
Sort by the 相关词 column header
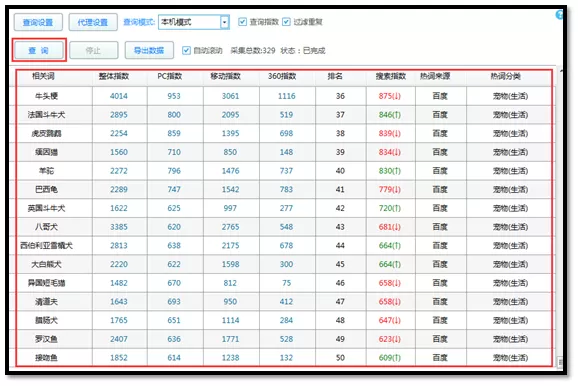click(43, 76)
